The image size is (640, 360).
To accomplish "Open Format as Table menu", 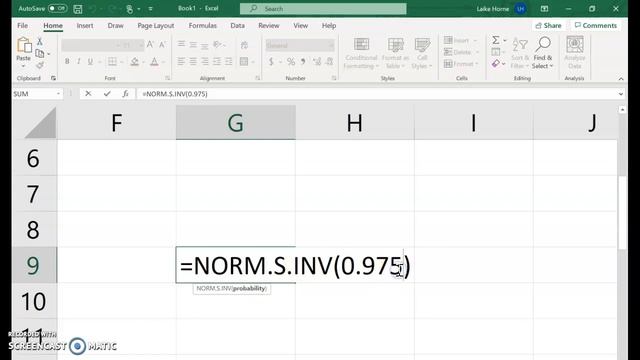I will click(x=395, y=53).
